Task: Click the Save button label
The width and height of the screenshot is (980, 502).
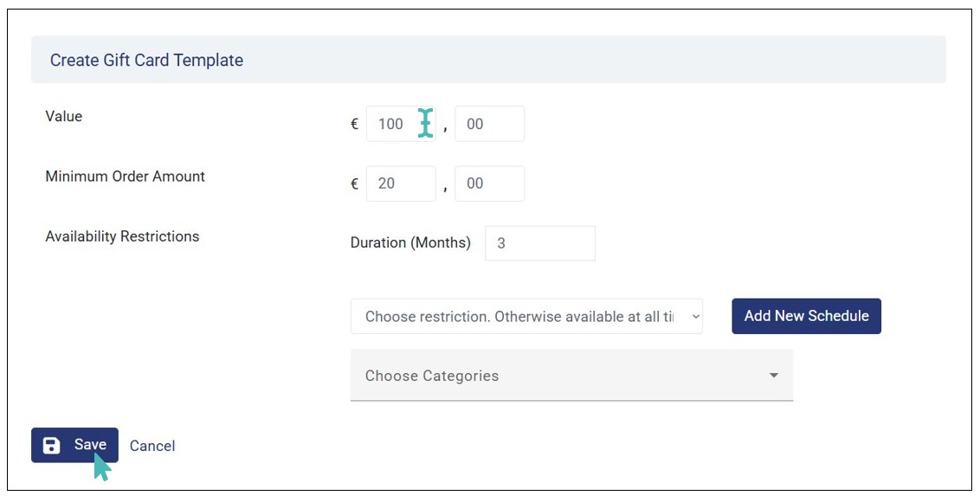Action: (x=90, y=445)
